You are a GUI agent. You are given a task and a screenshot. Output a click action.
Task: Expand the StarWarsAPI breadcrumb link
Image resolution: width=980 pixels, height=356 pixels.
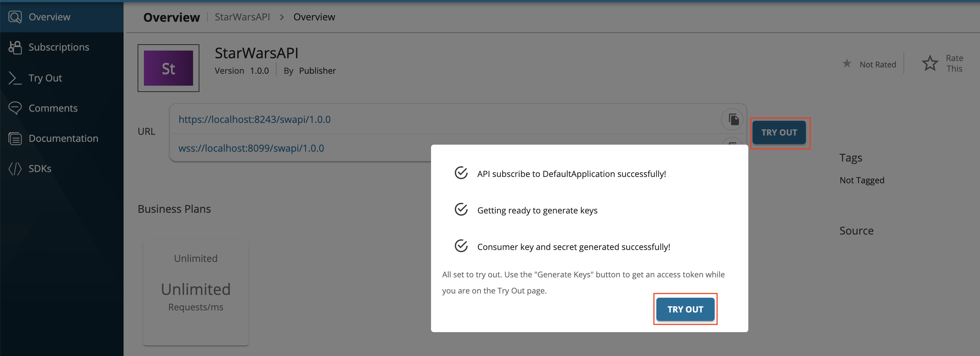point(242,17)
